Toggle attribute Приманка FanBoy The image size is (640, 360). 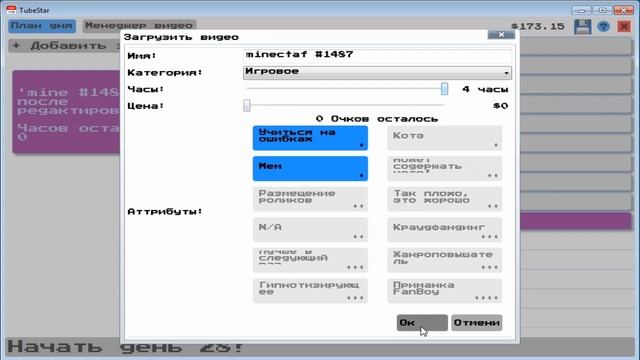[x=444, y=291]
